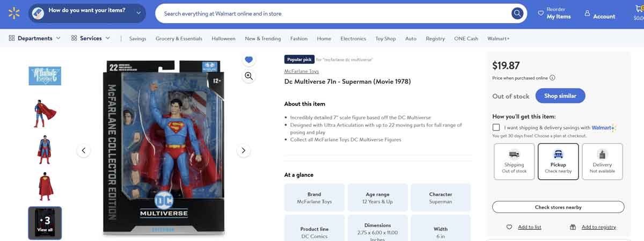Select the Shipping fulfillment option

pyautogui.click(x=514, y=162)
